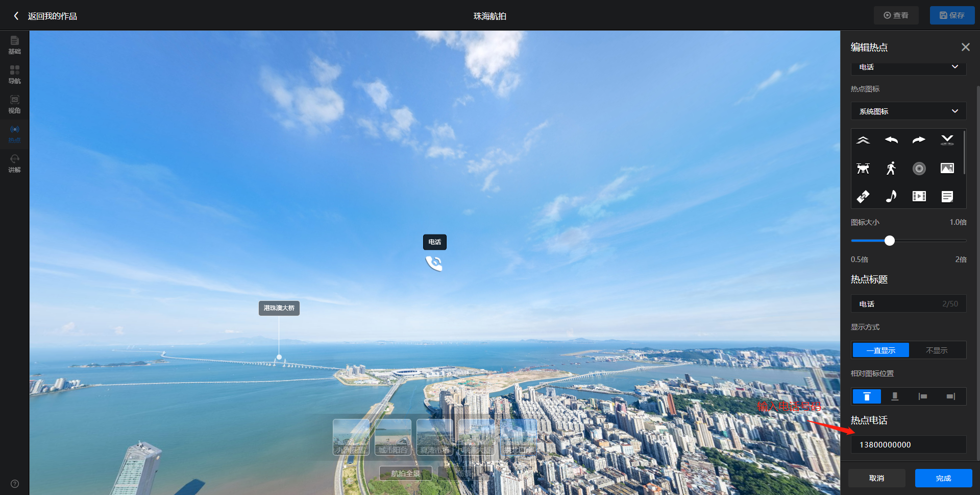Select the text note hotspot icon
Screen dimensions: 980x495
pos(947,196)
